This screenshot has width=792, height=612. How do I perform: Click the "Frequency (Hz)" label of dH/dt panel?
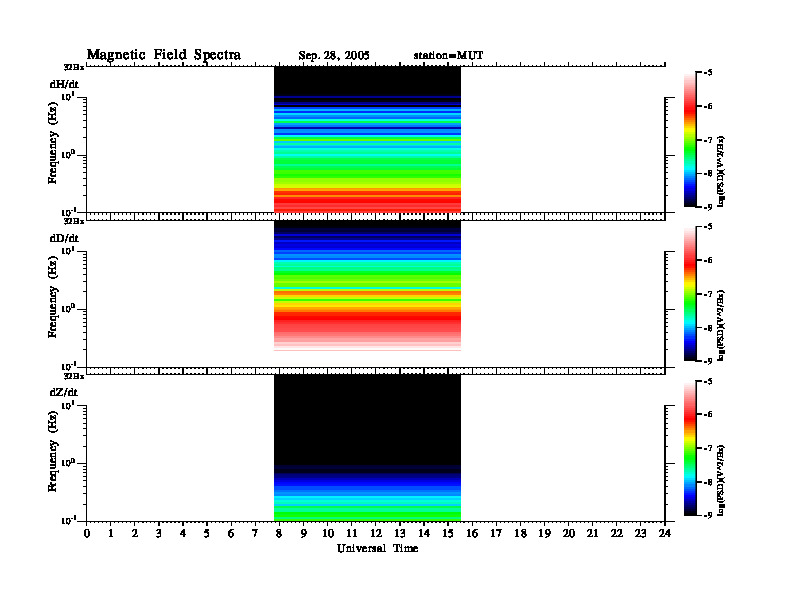(53, 143)
